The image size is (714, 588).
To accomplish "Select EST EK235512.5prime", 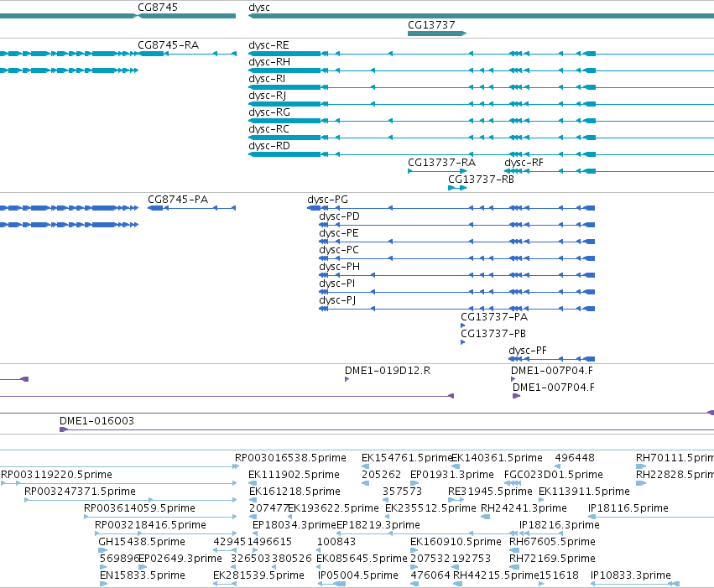I will point(430,508).
